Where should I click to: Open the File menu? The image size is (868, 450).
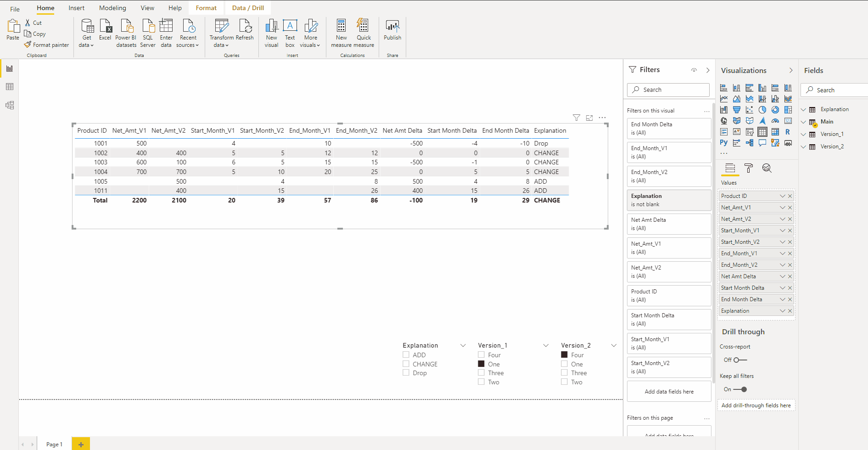(x=15, y=9)
